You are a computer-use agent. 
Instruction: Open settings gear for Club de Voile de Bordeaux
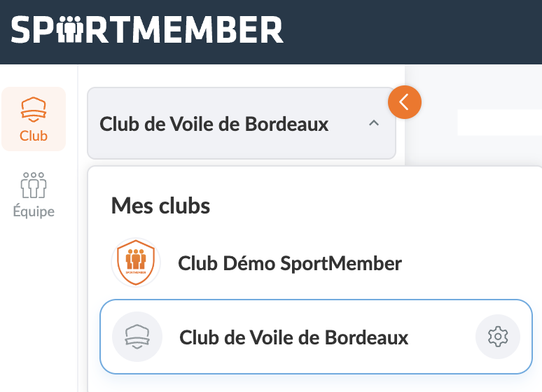pos(497,337)
